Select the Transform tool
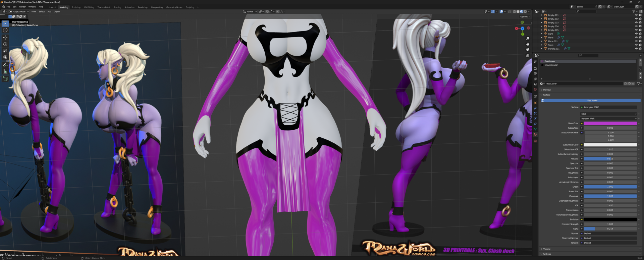Screen dimensions: 644x260 [5, 57]
